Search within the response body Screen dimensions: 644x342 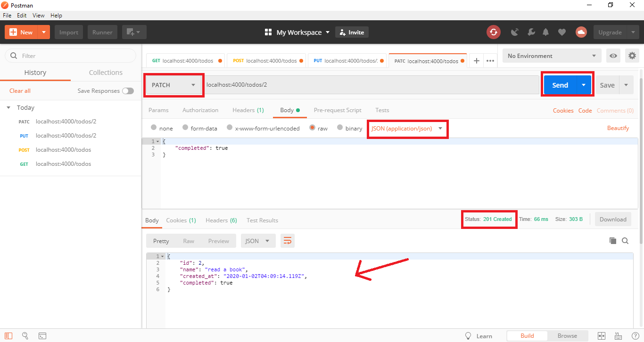(x=625, y=241)
